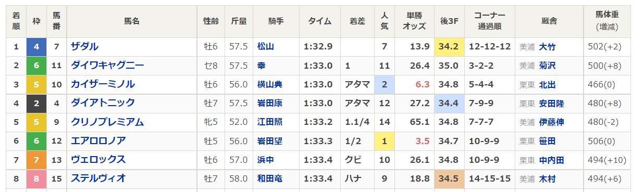Open trainer 中内田 profile
Screen dimensions: 644x192
point(551,160)
